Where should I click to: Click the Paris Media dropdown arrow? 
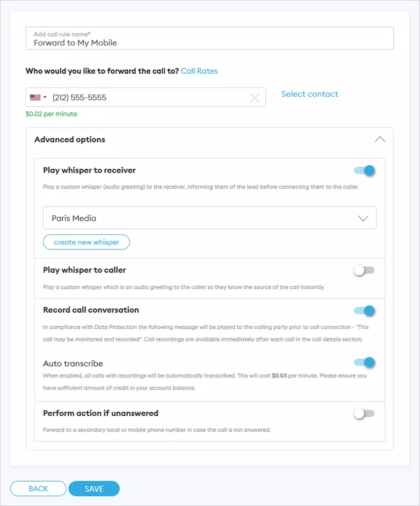click(x=363, y=218)
